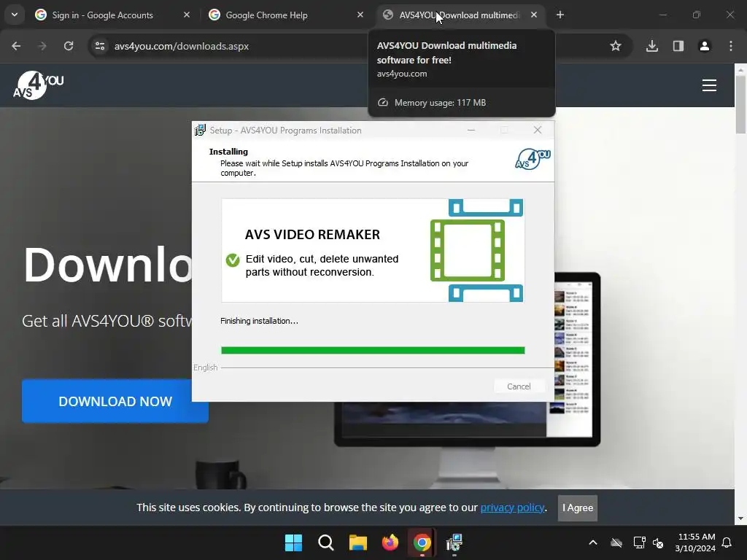Open the clock showing 11:55 AM
747x560 pixels.
[695, 542]
